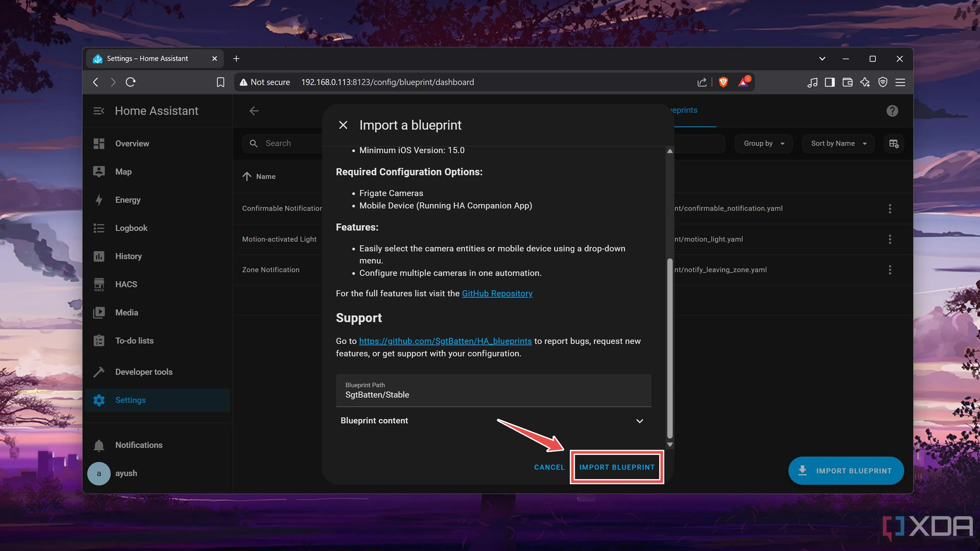Viewport: 980px width, 551px height.
Task: Open help question mark icon
Action: [892, 111]
